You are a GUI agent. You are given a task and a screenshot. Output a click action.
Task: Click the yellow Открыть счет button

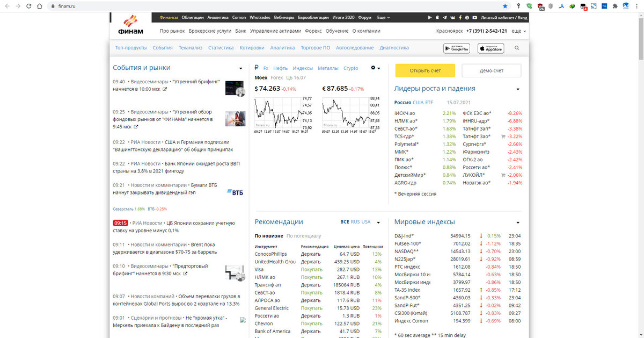pyautogui.click(x=425, y=70)
